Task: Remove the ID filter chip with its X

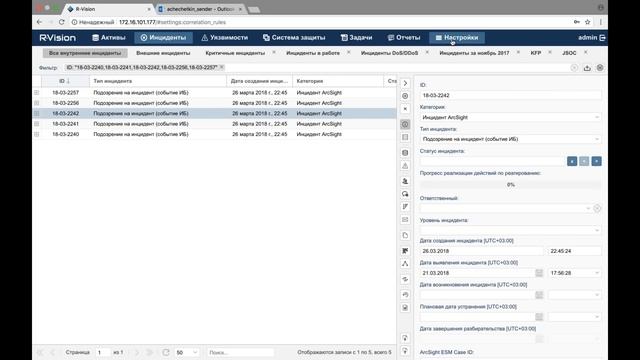Action: [222, 67]
